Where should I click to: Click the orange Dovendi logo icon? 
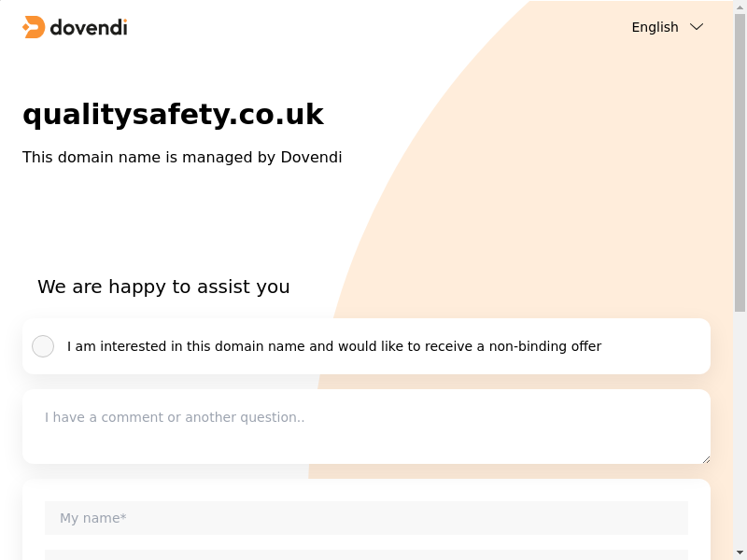pos(34,27)
